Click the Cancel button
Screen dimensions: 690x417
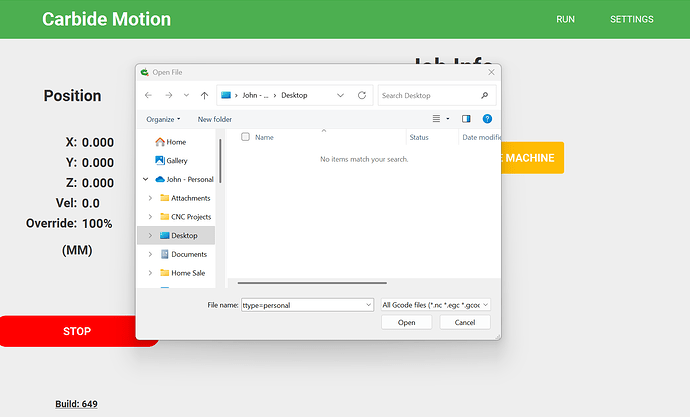click(465, 323)
